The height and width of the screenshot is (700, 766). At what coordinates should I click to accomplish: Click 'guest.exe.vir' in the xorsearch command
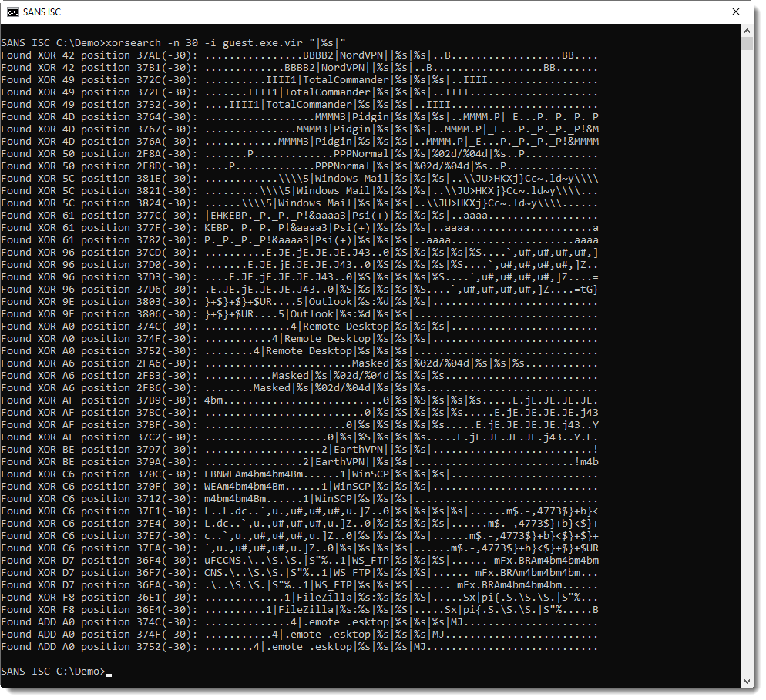click(263, 43)
